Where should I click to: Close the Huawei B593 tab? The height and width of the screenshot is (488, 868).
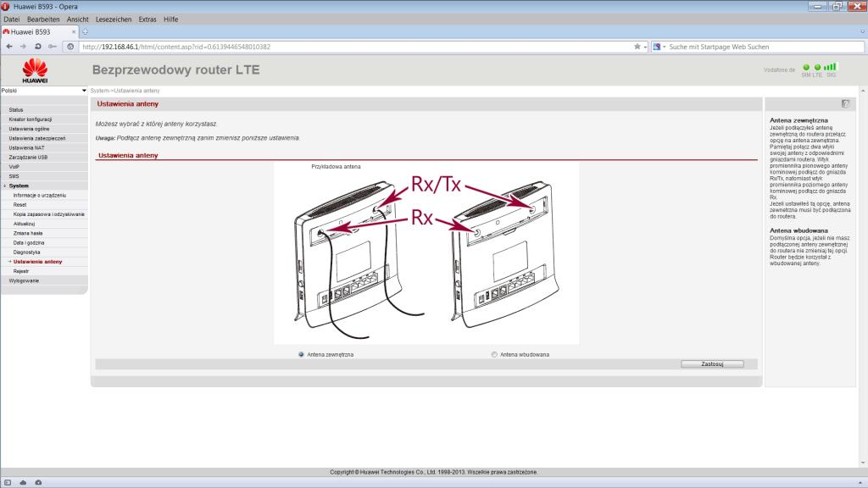74,32
